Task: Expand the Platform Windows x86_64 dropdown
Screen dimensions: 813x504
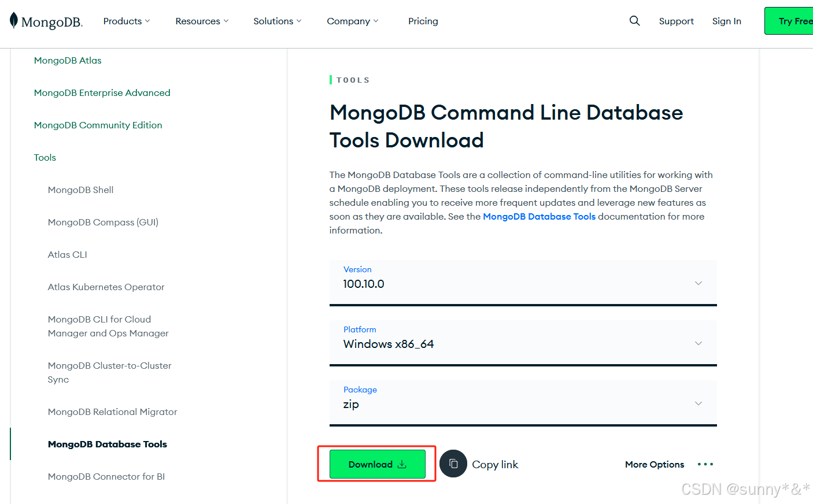Action: [x=523, y=343]
